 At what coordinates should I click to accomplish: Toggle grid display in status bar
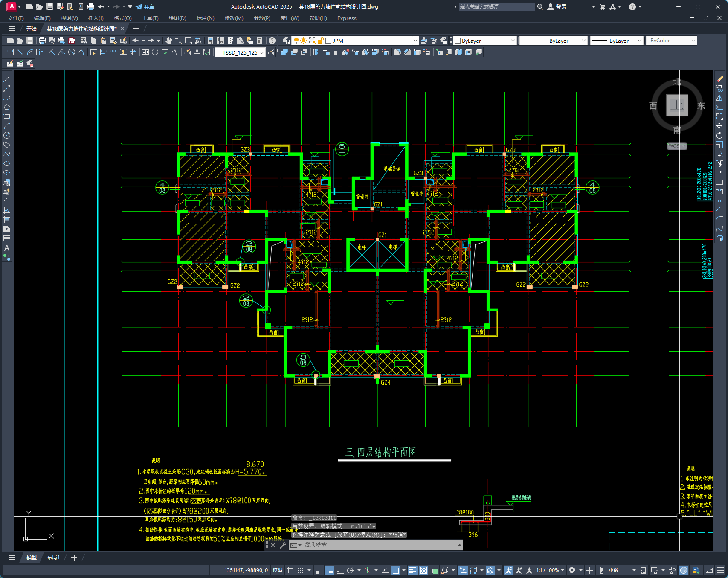(x=290, y=570)
